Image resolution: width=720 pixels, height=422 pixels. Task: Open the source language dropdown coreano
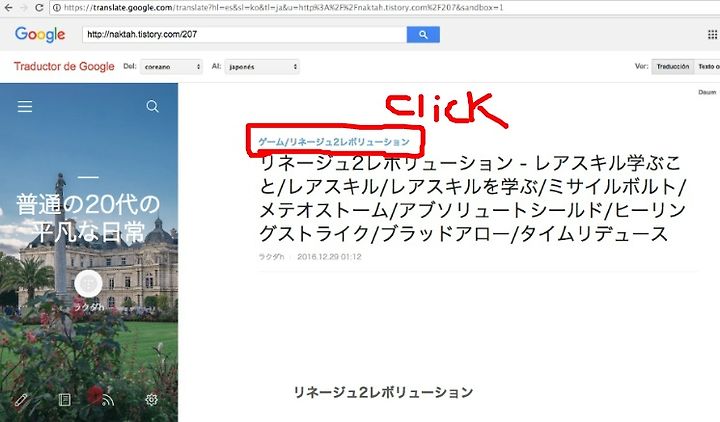pos(171,67)
